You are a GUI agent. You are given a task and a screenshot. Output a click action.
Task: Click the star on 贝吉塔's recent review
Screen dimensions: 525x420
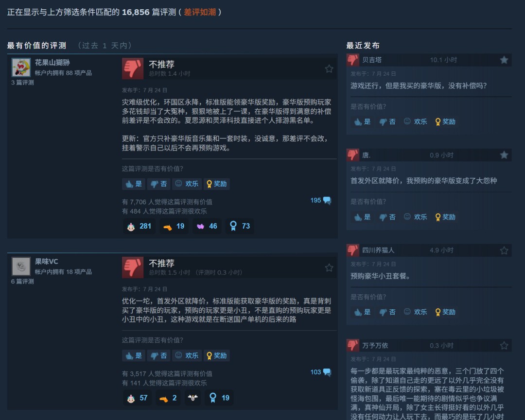(x=504, y=60)
